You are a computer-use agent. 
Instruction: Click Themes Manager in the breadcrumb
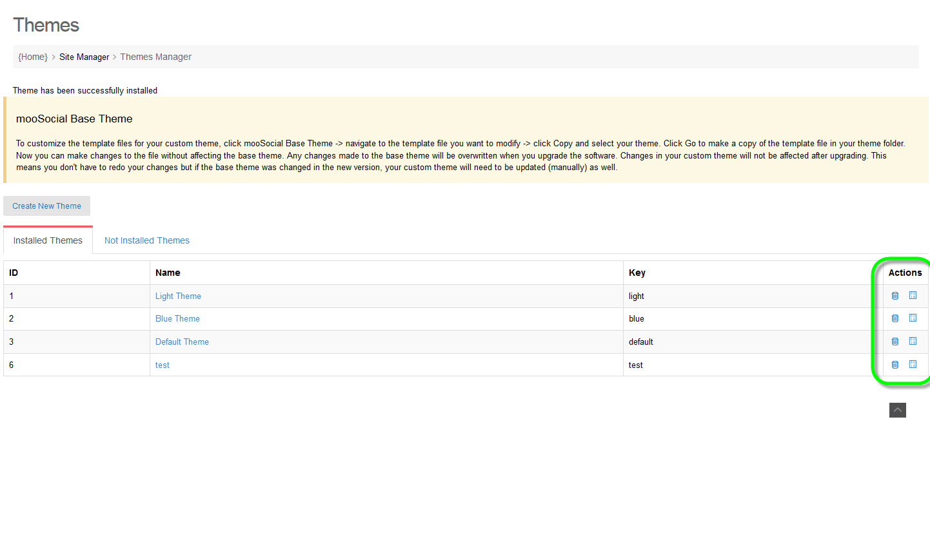(155, 57)
